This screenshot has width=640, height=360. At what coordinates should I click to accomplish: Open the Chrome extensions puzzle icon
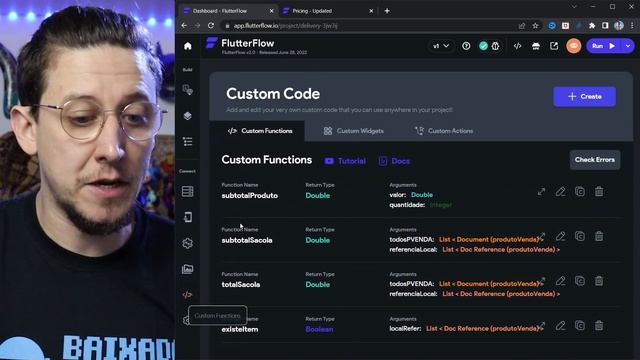(592, 26)
